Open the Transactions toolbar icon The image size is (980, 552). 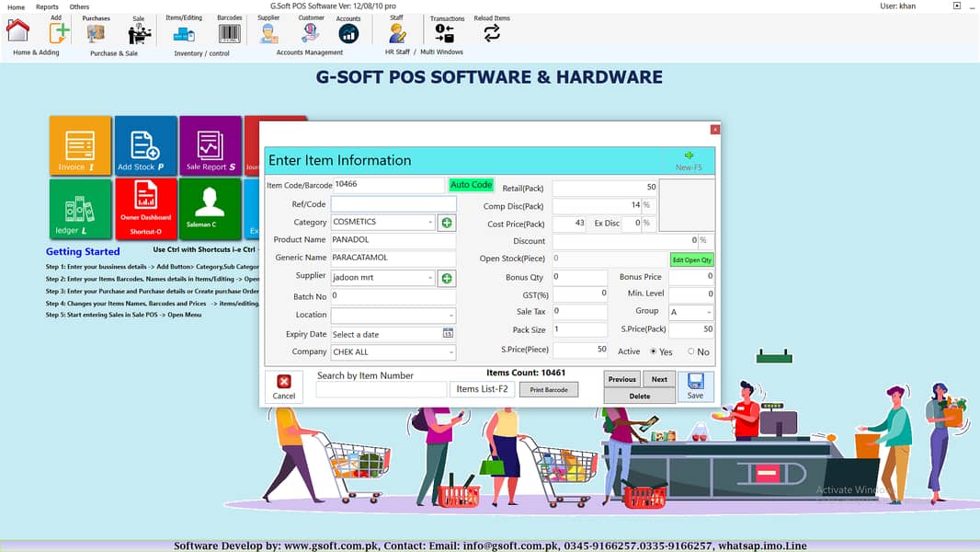444,33
